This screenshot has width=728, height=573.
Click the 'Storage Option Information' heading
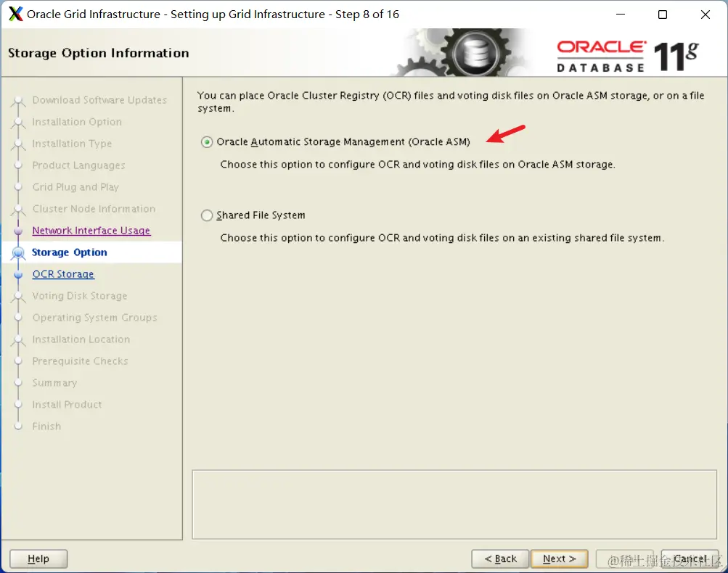tap(99, 54)
